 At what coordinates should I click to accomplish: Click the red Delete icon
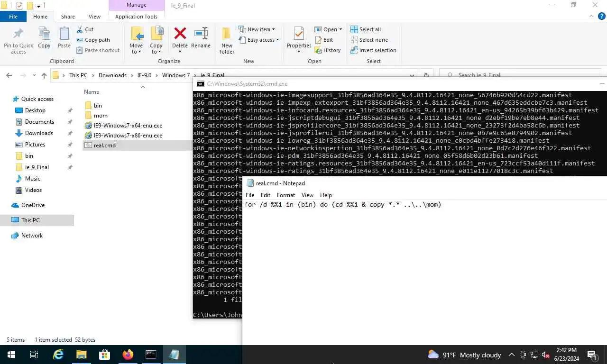click(x=180, y=33)
